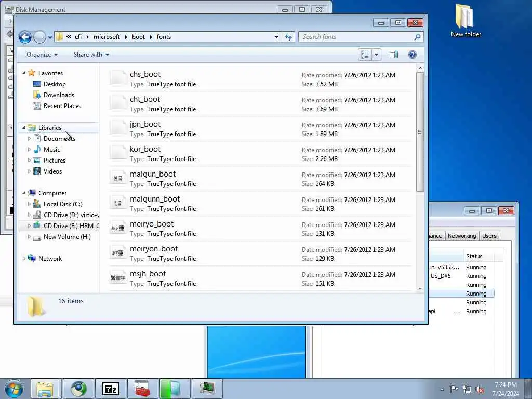Click the Action Center flag icon
This screenshot has height=399, width=532.
pos(454,389)
